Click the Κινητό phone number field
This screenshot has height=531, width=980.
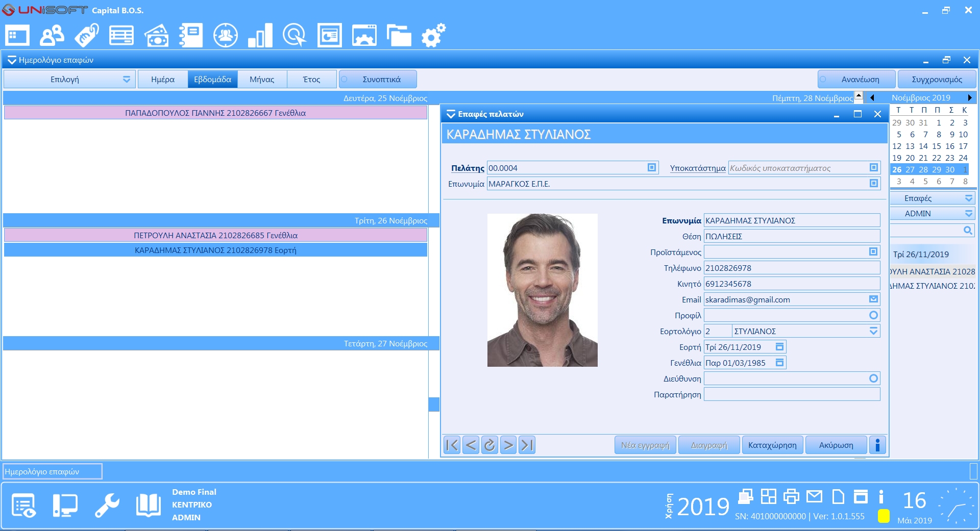click(x=792, y=284)
